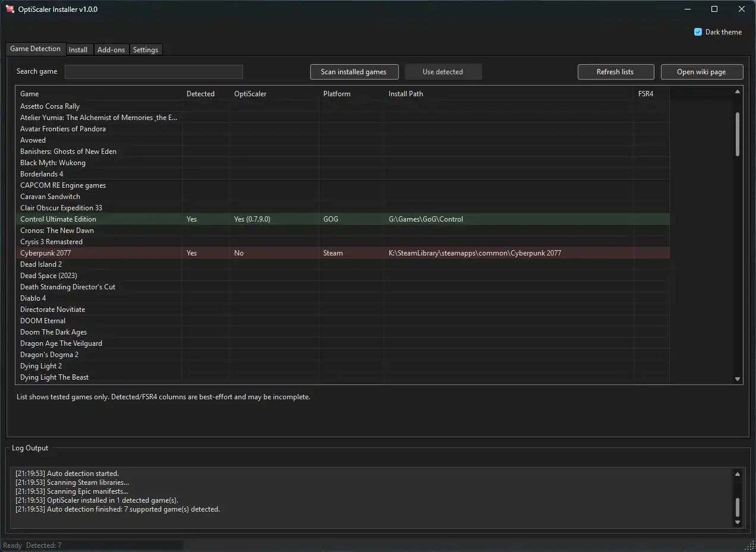
Task: Select the Cyberpunk 2077 game name
Action: click(45, 253)
